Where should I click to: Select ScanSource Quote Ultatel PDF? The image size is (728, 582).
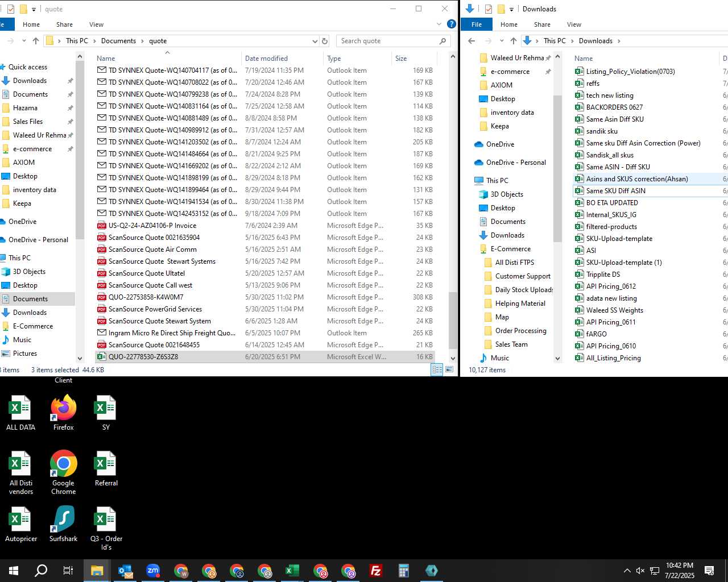(264, 273)
